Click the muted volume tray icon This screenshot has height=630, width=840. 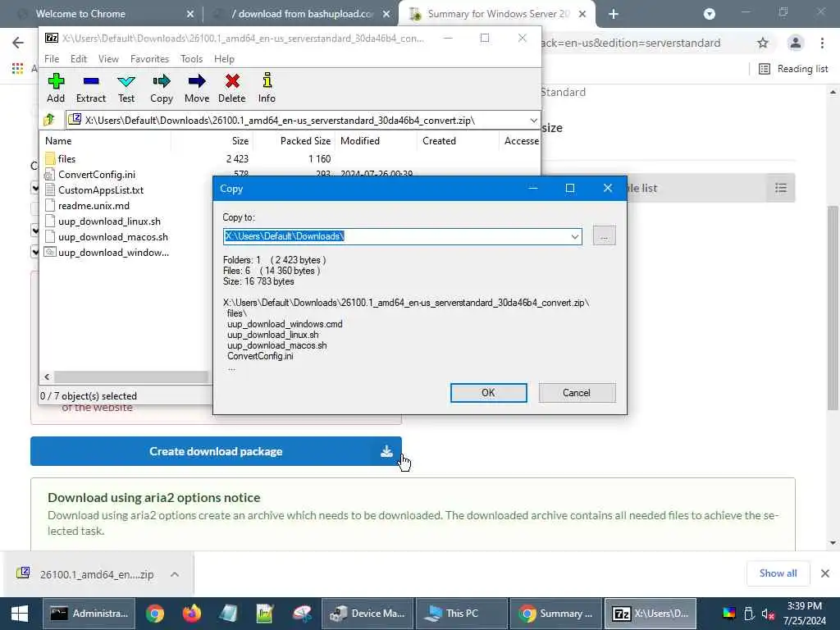point(768,614)
